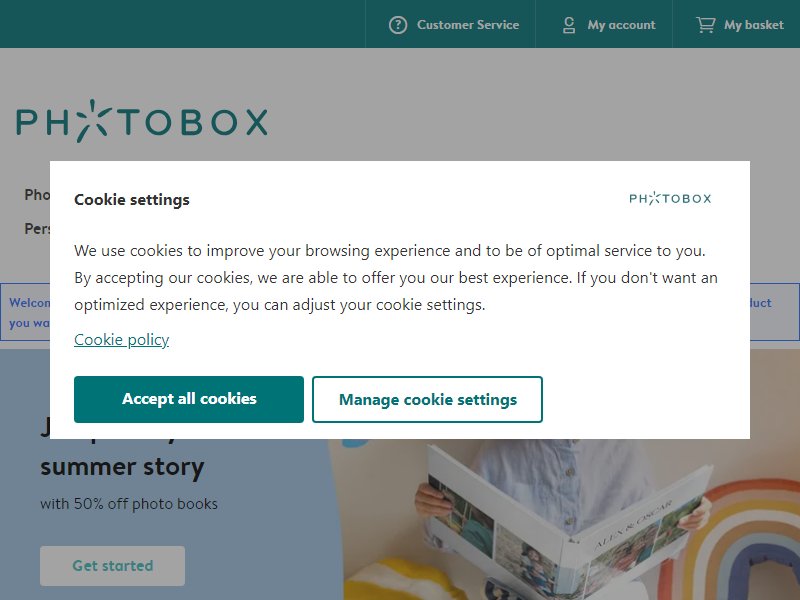Click the "with 50% off photo books" text
The image size is (800, 600).
point(129,504)
